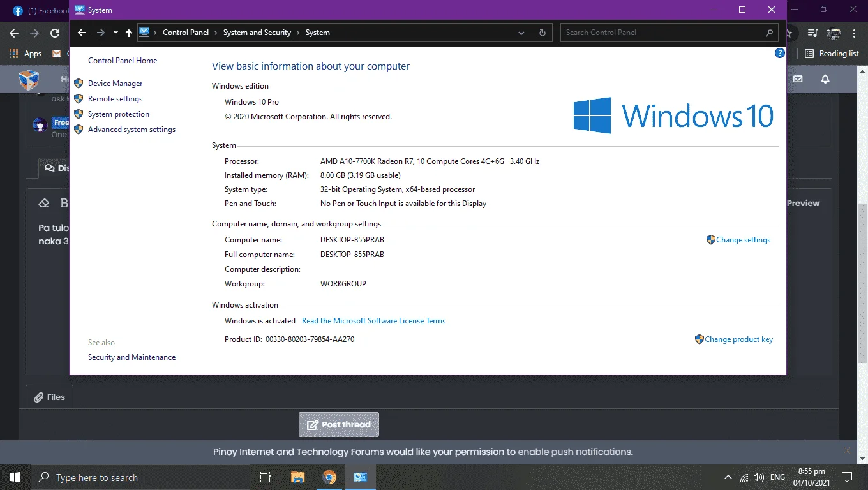Click the Chrome back button
The width and height of the screenshot is (868, 490).
click(x=14, y=33)
